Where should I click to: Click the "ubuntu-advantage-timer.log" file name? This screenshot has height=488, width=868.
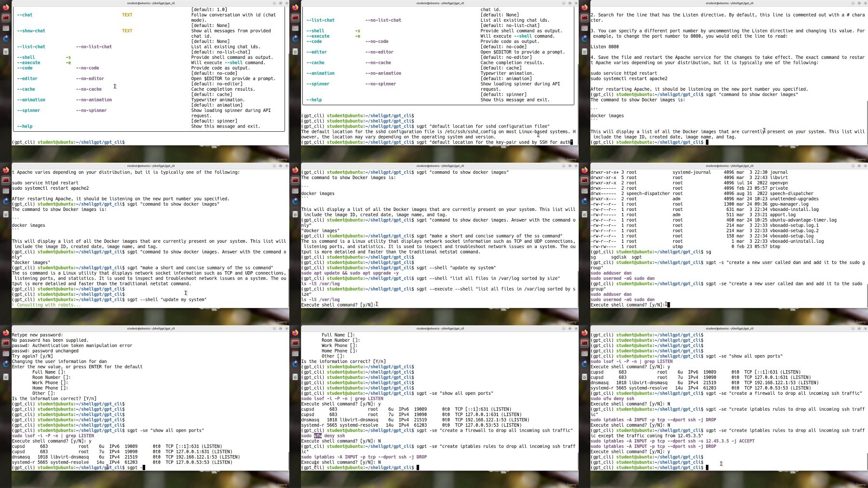coord(803,220)
